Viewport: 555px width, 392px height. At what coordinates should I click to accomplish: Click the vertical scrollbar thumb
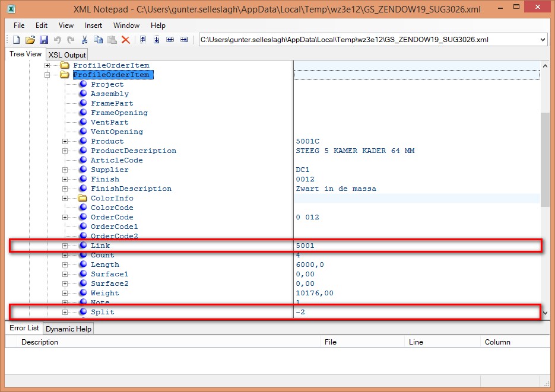click(x=545, y=160)
